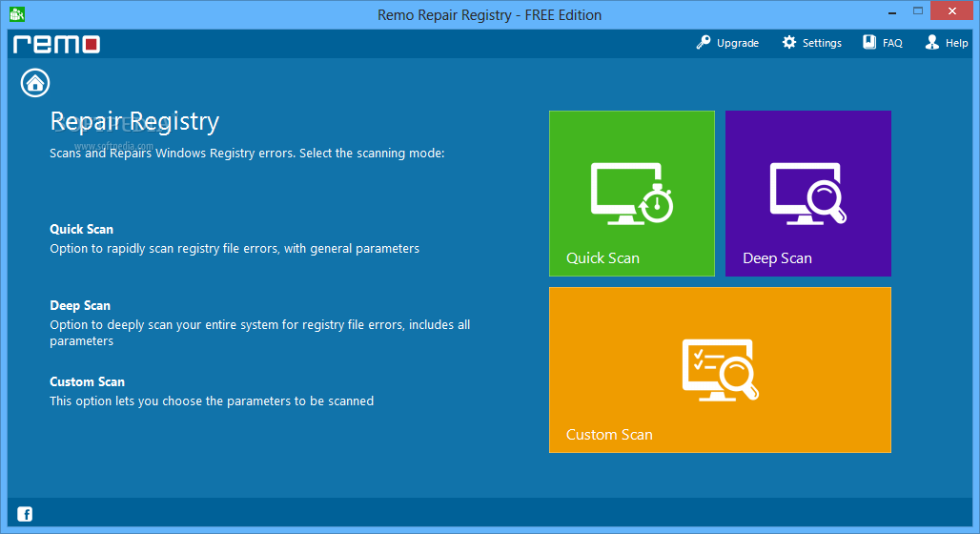Click the 'Deep Scan' description heading
Image resolution: width=980 pixels, height=534 pixels.
(80, 305)
